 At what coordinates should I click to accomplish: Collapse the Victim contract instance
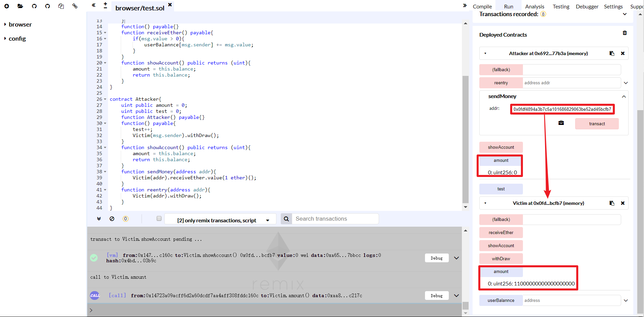point(485,203)
